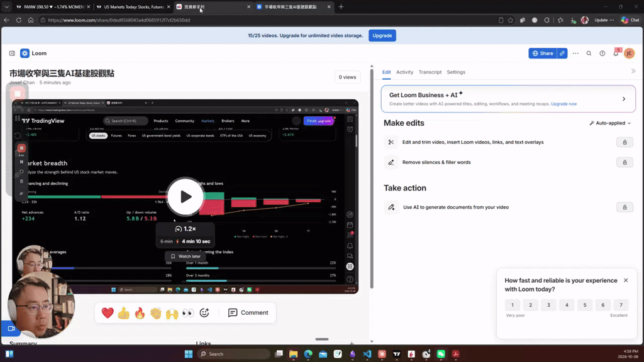Play the Loom video
The width and height of the screenshot is (644, 362).
[x=186, y=197]
